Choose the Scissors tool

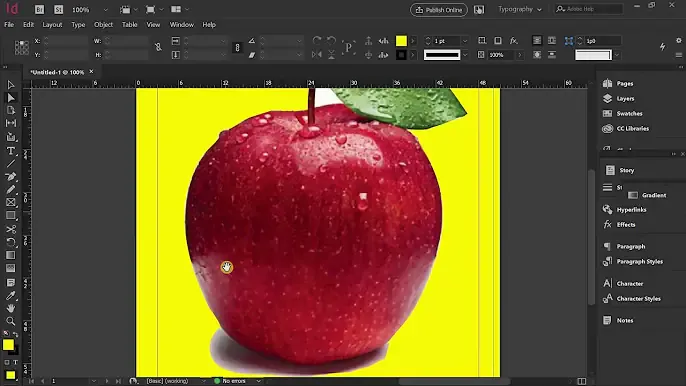(x=10, y=229)
